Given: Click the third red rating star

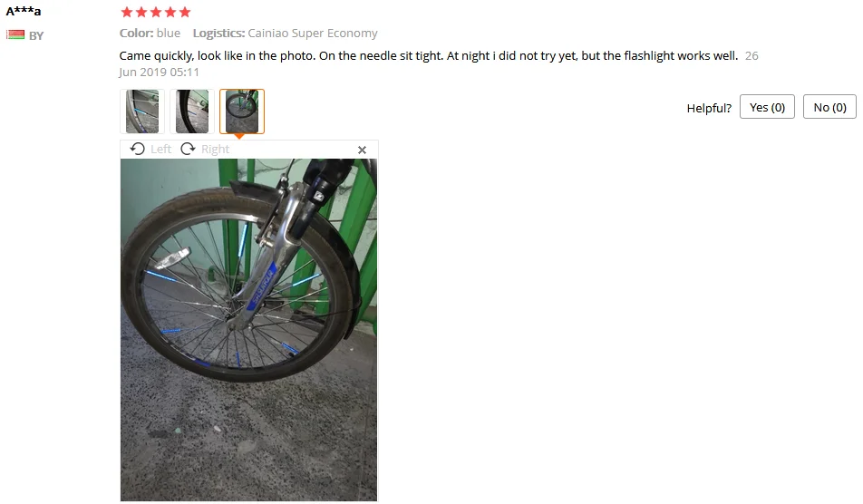Looking at the screenshot, I should tap(156, 12).
